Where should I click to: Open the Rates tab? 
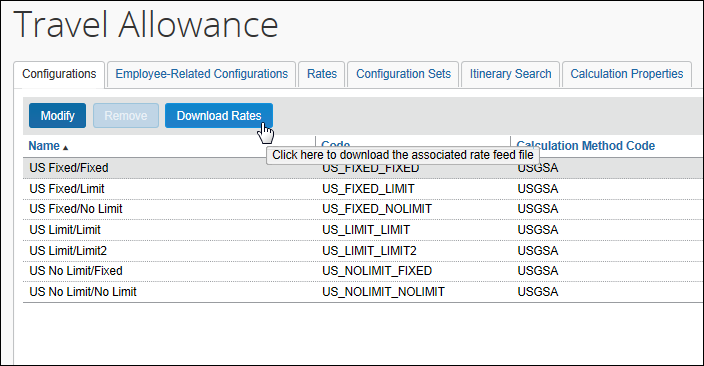322,74
